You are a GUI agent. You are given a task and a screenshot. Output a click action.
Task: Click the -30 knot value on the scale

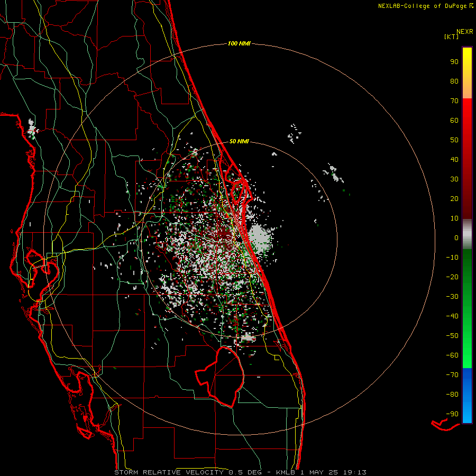point(452,297)
